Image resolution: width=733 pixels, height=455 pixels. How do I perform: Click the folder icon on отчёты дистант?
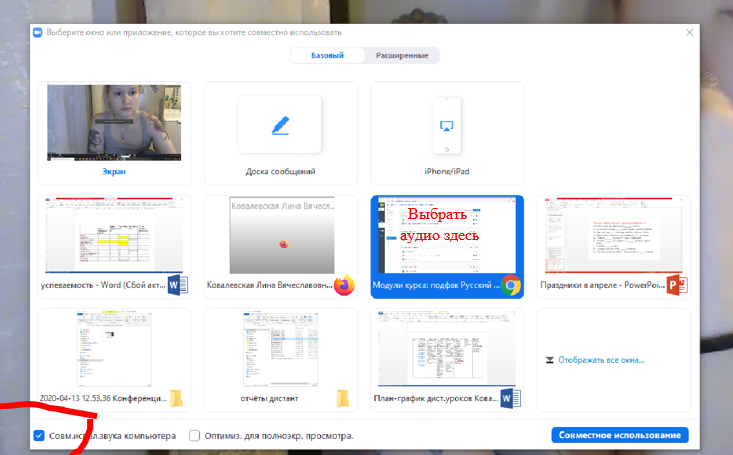pyautogui.click(x=344, y=399)
